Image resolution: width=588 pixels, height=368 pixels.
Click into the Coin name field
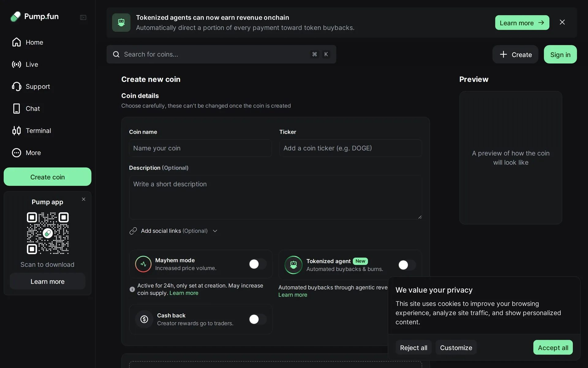[200, 148]
